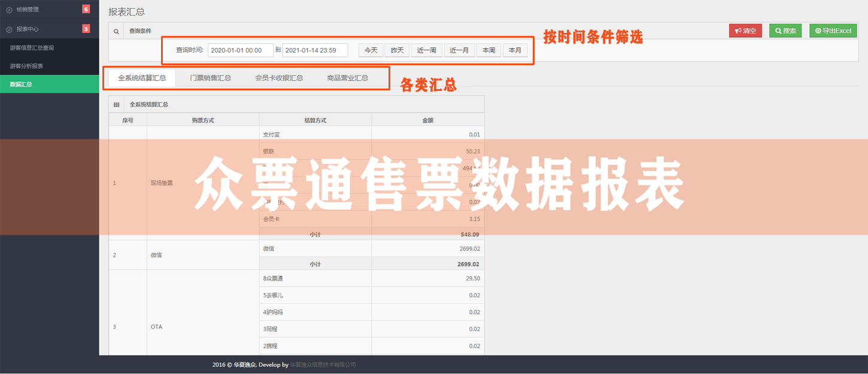Click the 结算方式 column header
The width and height of the screenshot is (868, 374).
coord(315,120)
